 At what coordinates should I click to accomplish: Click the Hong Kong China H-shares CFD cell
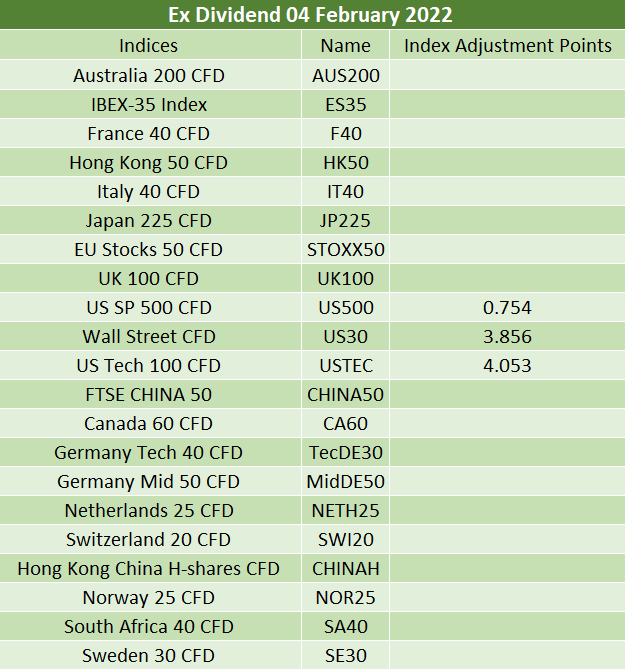click(x=149, y=569)
